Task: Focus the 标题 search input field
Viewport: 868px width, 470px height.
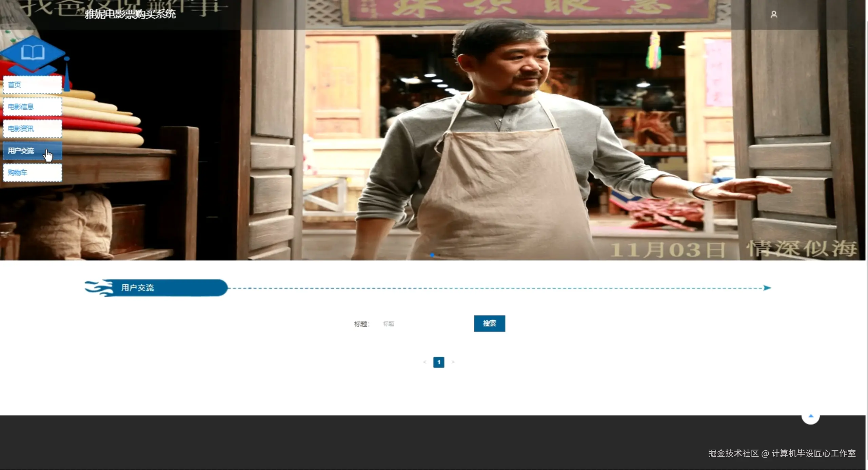Action: tap(424, 324)
